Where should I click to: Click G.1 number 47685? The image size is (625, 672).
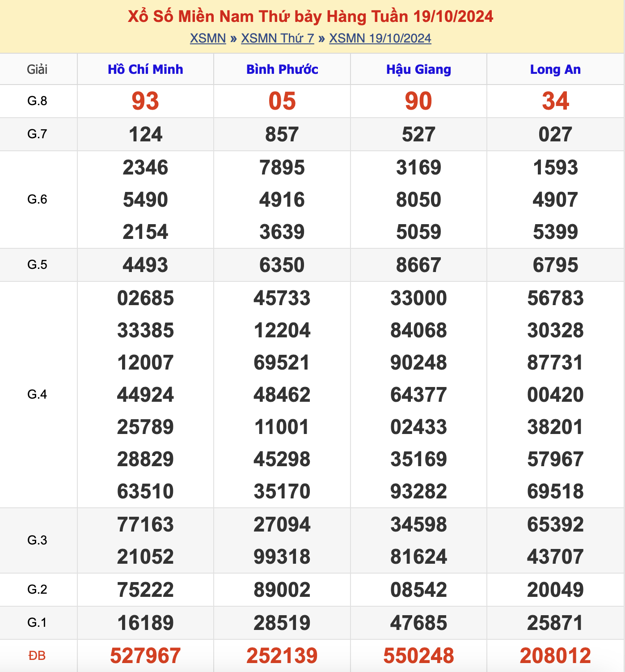coord(418,623)
